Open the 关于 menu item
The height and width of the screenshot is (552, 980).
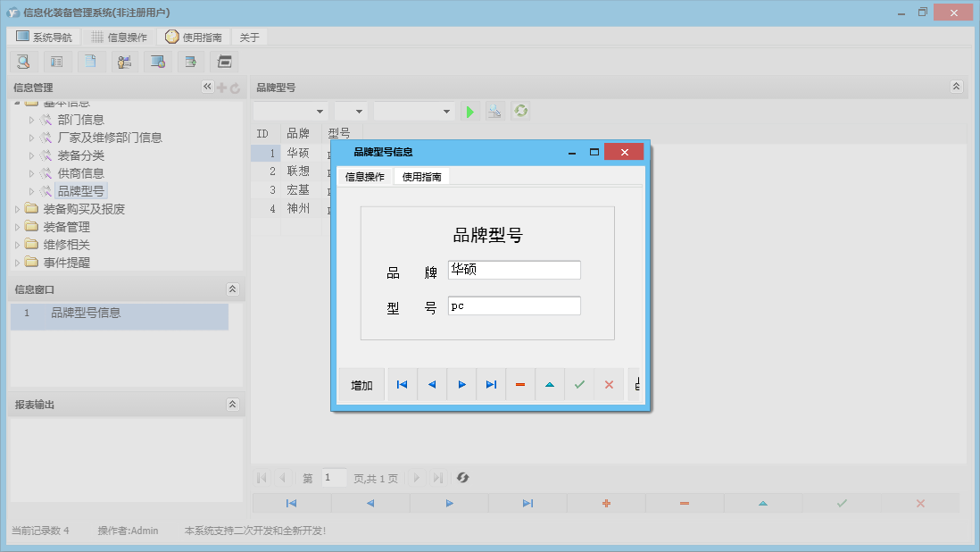248,37
